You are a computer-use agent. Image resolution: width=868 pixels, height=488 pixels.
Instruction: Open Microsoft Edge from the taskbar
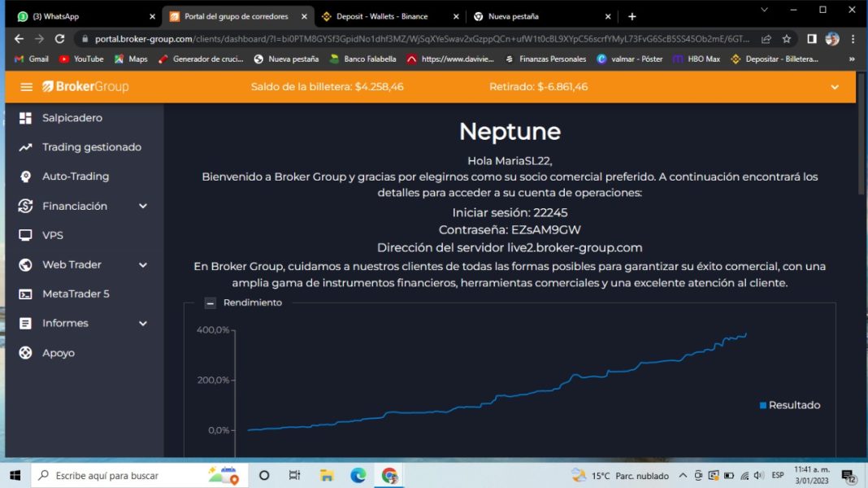point(358,475)
